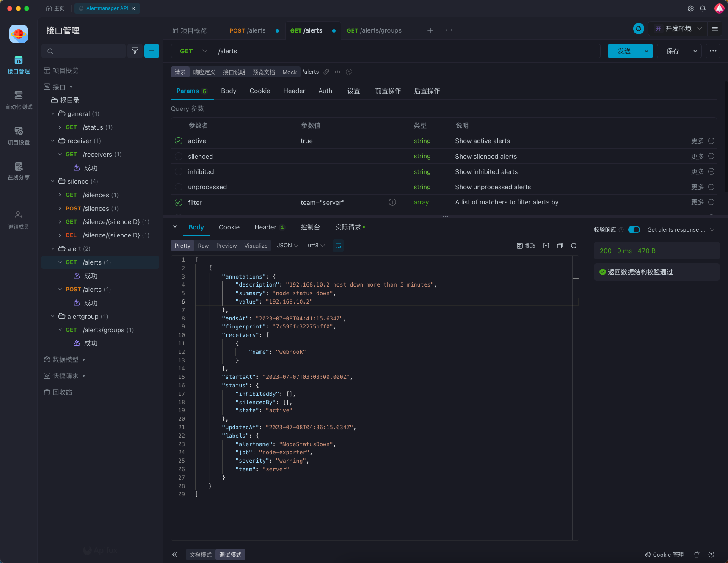Open the notification bell
The image size is (728, 563).
tap(703, 8)
